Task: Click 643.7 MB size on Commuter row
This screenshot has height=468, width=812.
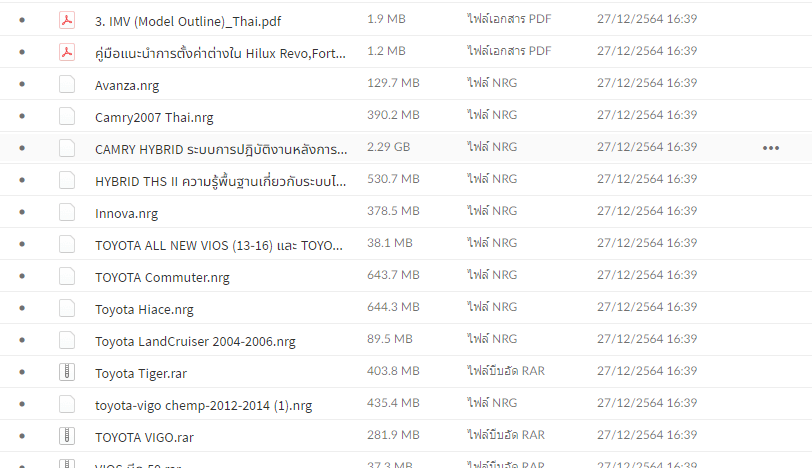Action: 393,275
